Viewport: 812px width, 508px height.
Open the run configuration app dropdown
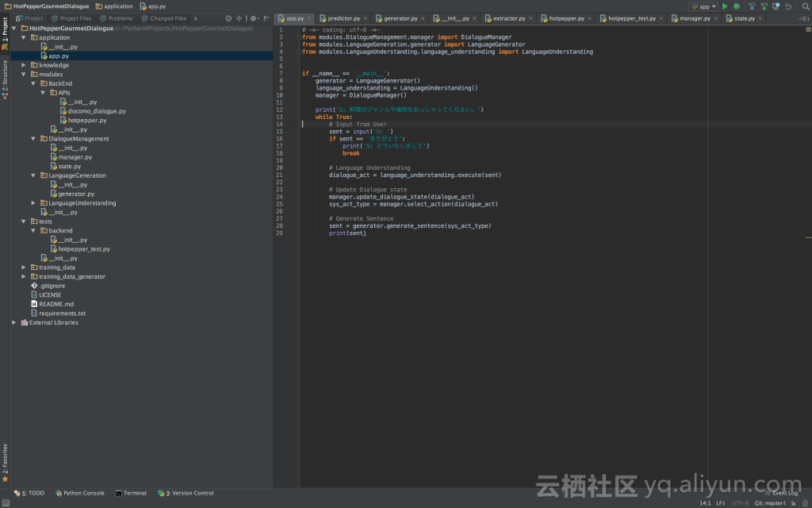tap(703, 6)
